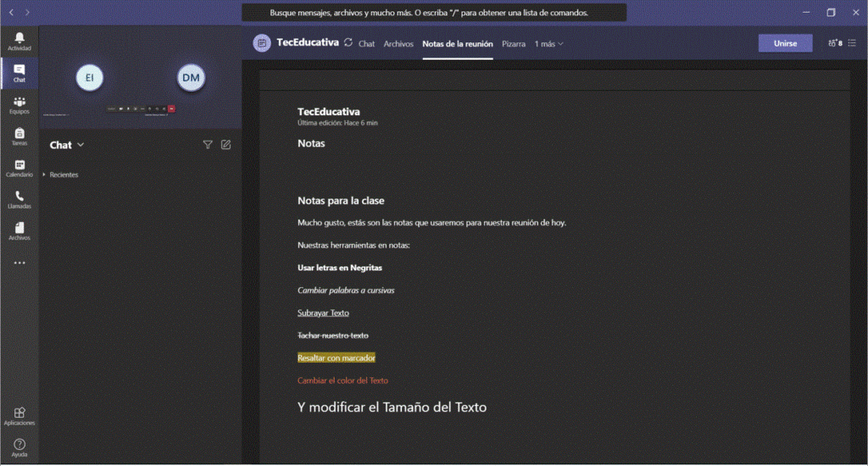Click the top search box
The height and width of the screenshot is (466, 868).
click(433, 13)
